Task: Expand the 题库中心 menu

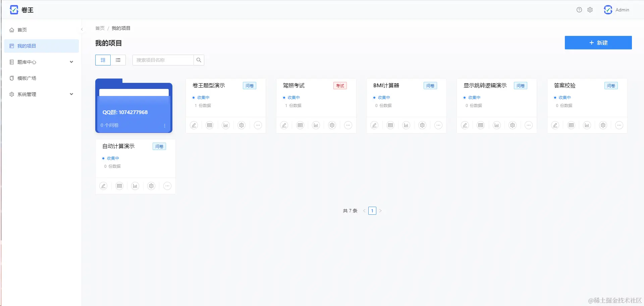Action: (42, 62)
